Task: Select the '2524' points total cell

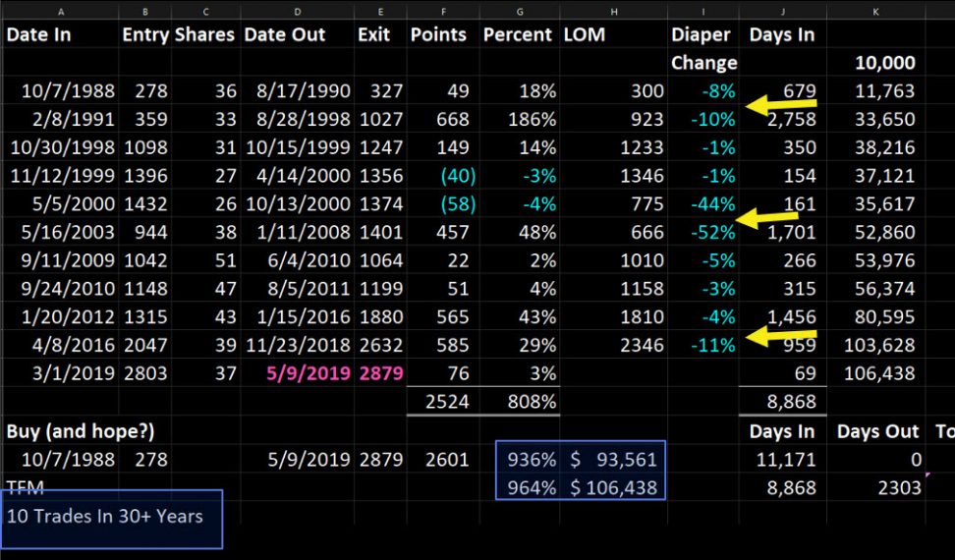Action: pyautogui.click(x=443, y=401)
